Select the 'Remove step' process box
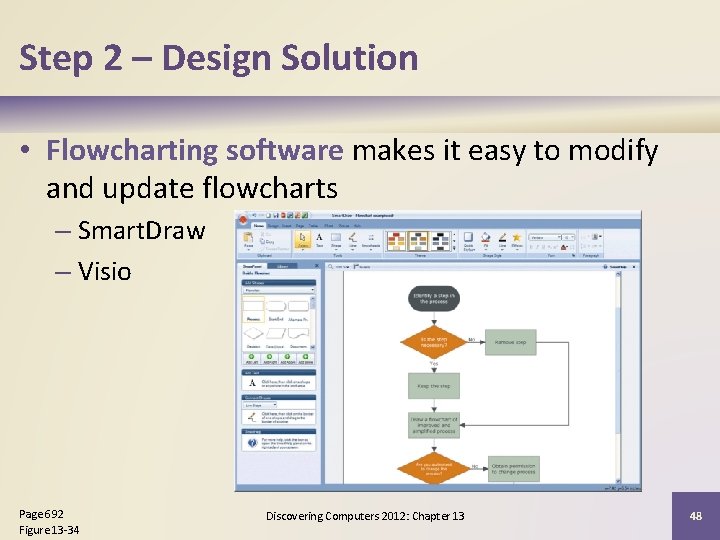 (511, 342)
